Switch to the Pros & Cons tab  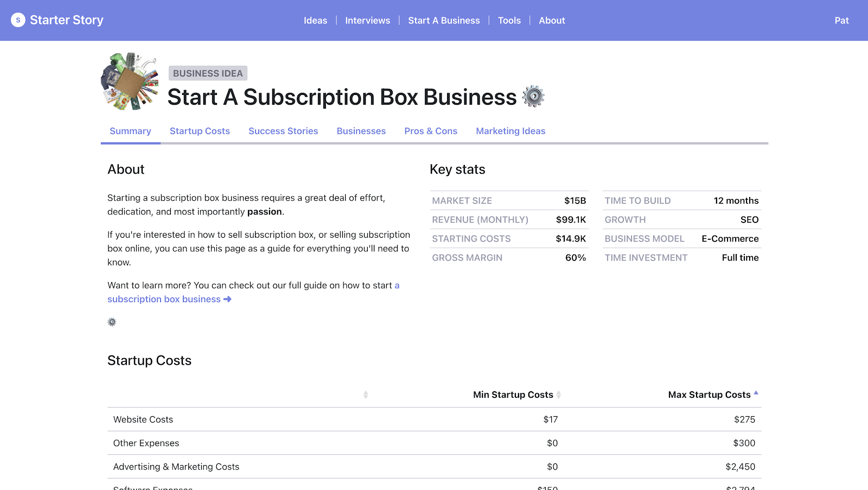point(431,131)
